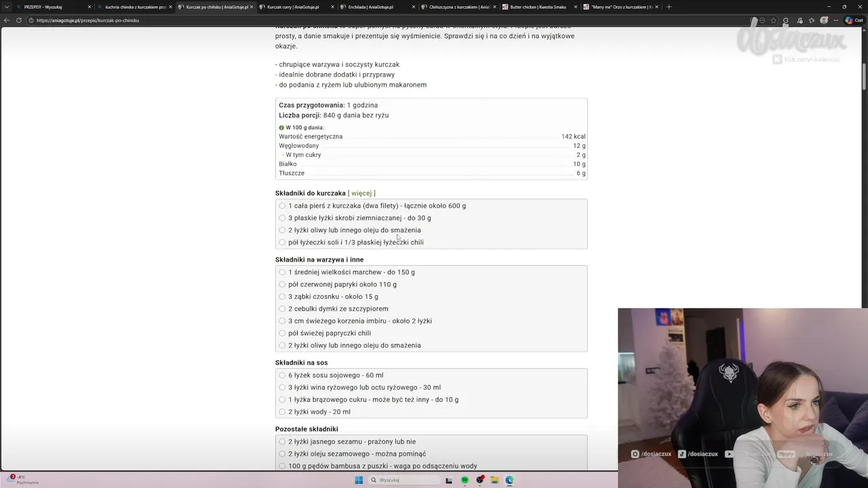Click the Węglowodany 12 g row
The width and height of the screenshot is (868, 488).
(x=432, y=146)
